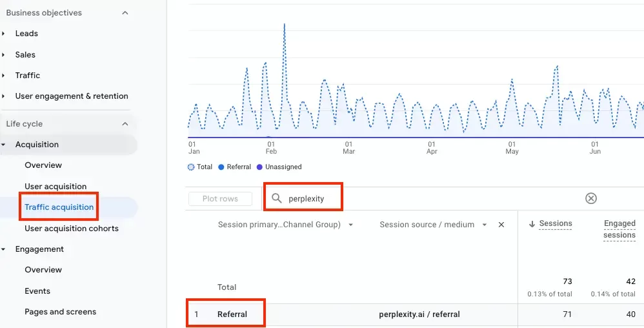Click the Total row label
Screen dimensions: 644x328
(x=227, y=287)
